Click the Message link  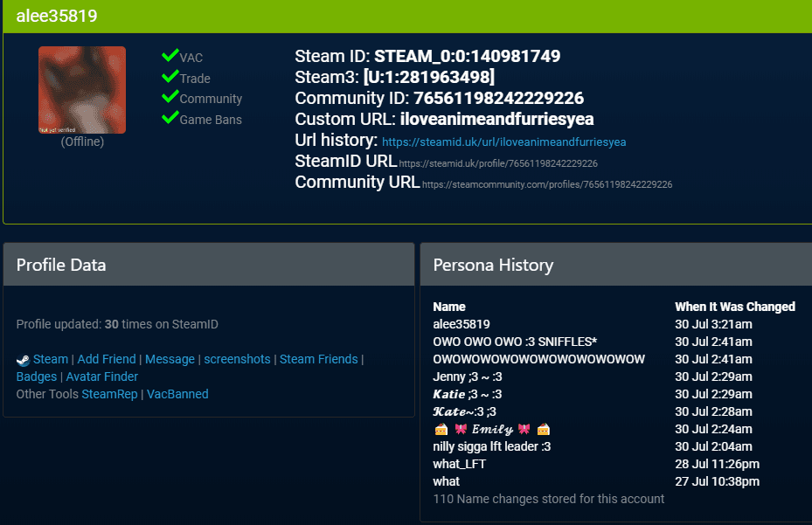(170, 359)
